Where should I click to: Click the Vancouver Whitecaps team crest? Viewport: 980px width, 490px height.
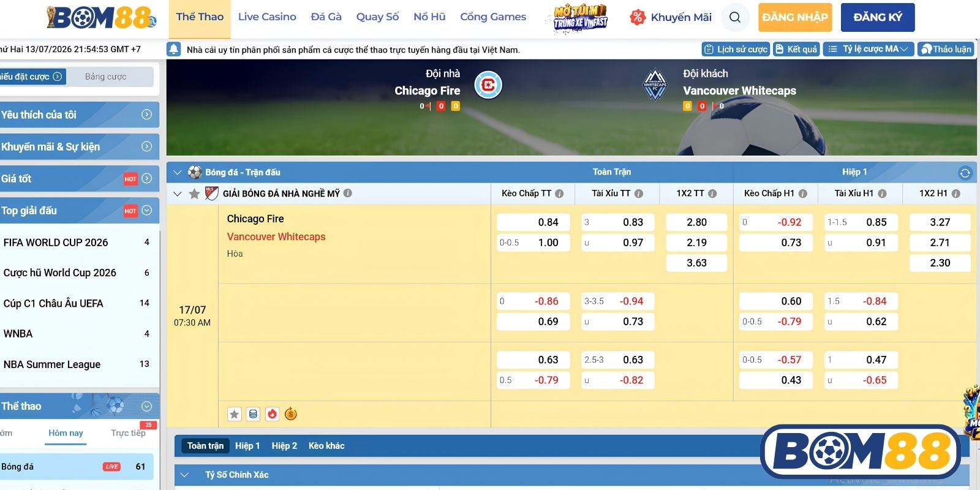655,85
